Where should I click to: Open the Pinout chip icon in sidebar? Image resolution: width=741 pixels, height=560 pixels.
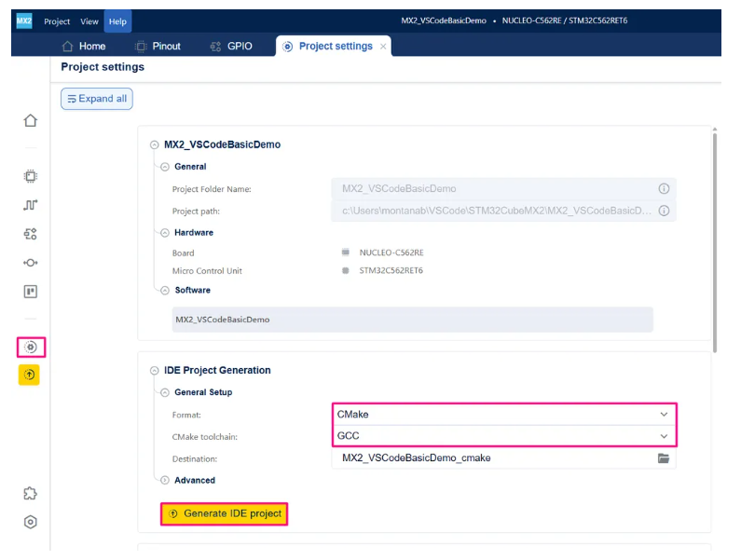coord(30,176)
